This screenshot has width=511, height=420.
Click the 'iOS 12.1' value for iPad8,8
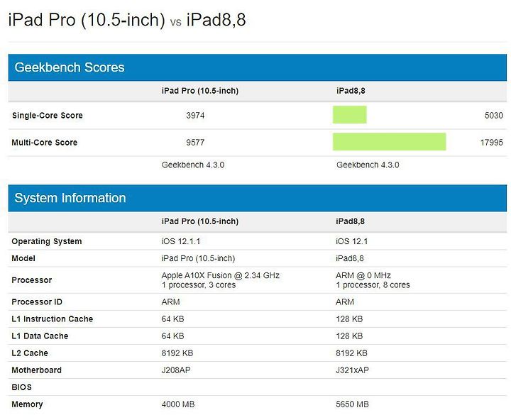click(351, 241)
